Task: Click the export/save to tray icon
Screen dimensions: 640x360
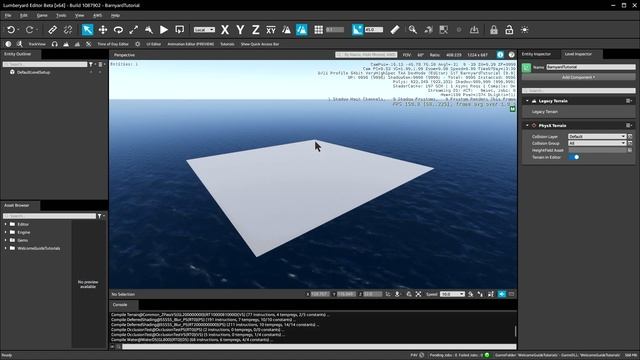Action: (x=474, y=30)
